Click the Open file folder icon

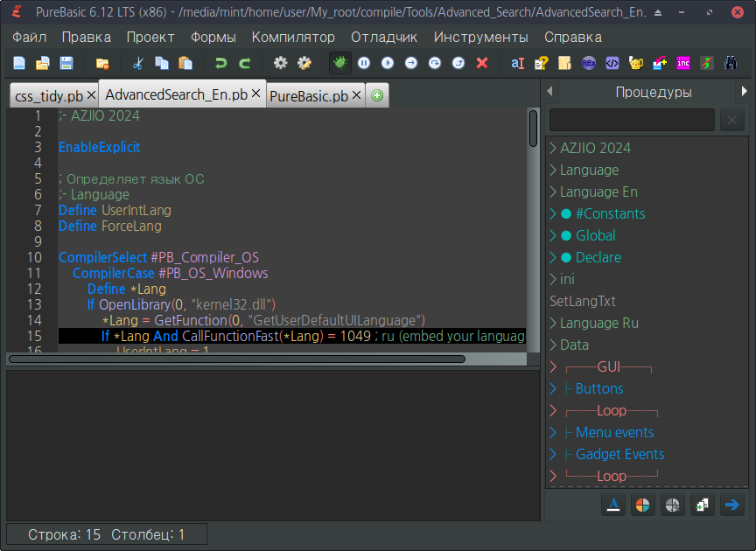point(42,63)
